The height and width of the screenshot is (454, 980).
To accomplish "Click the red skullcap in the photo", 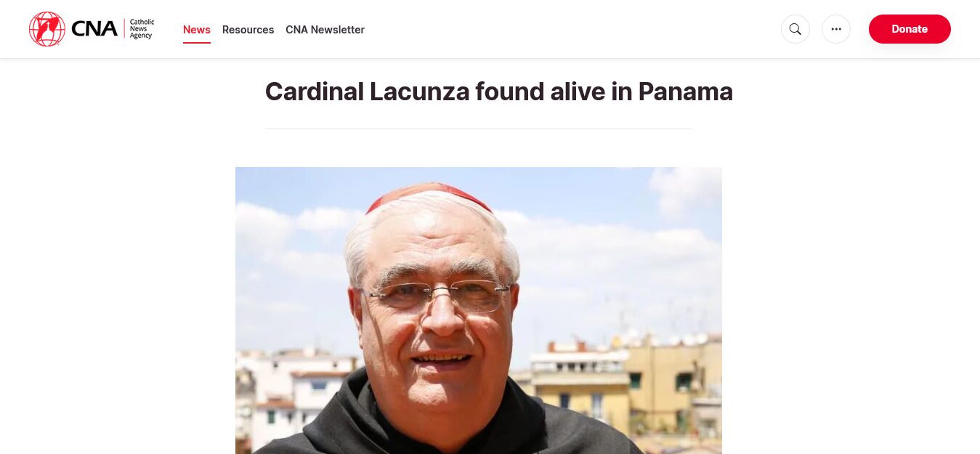I will (x=429, y=195).
